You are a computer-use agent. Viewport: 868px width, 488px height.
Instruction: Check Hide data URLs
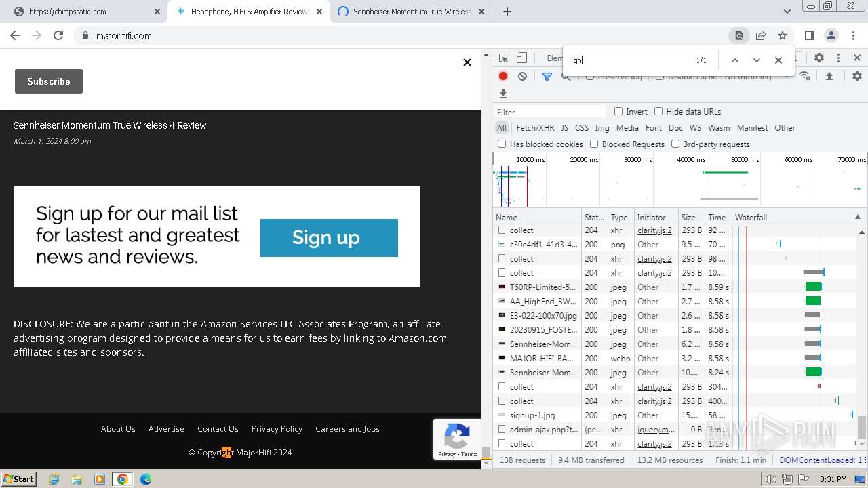click(x=658, y=111)
